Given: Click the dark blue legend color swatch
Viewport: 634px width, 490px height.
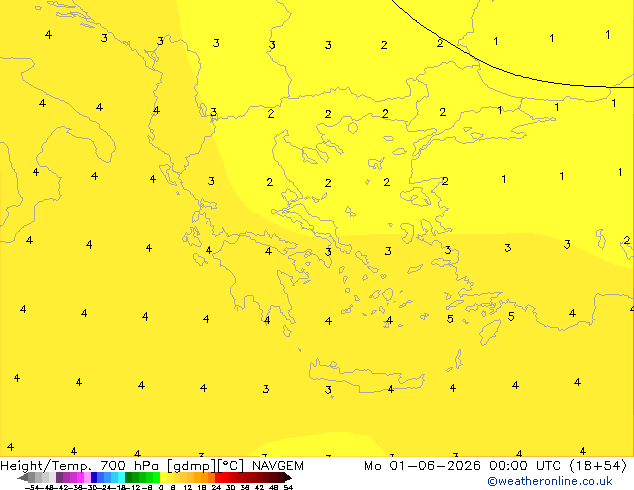Looking at the screenshot, I should pos(94,477).
